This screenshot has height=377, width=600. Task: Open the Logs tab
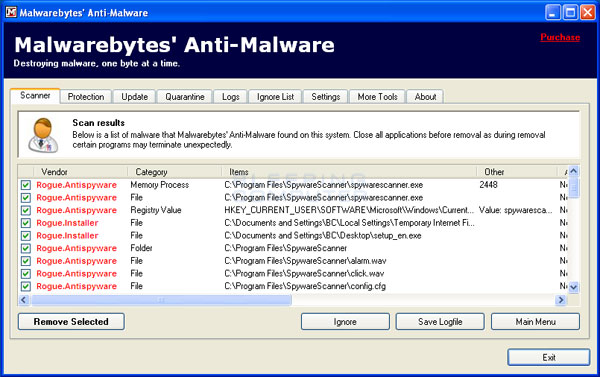230,97
